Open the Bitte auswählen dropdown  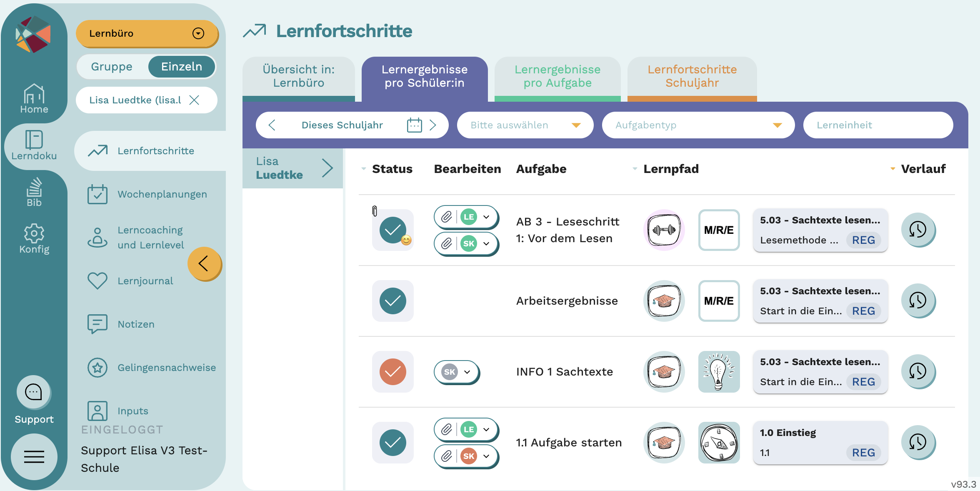525,125
